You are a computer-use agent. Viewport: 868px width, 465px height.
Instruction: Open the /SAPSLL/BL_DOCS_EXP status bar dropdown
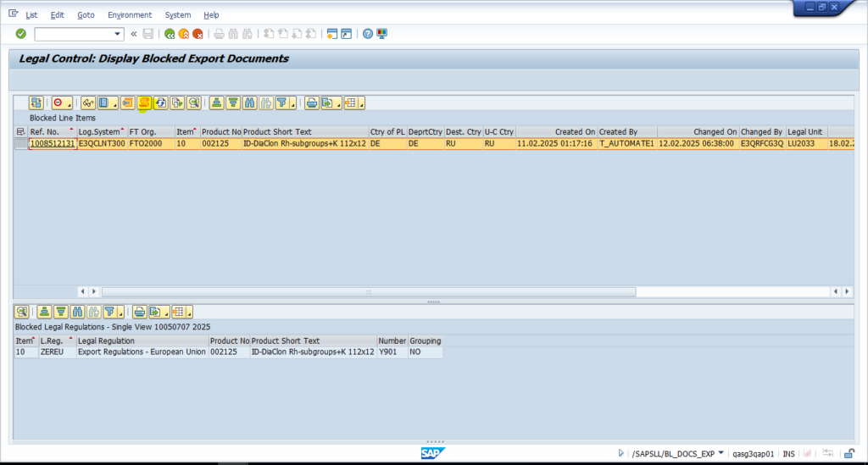point(721,453)
